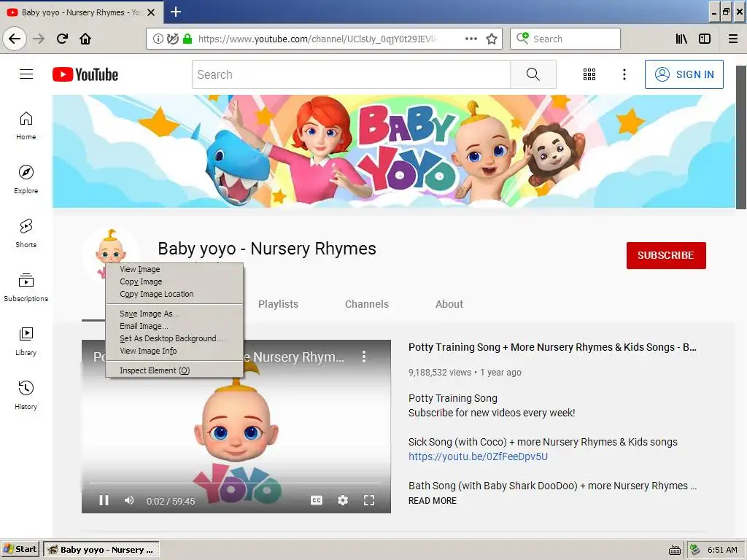Open video settings gear
The image size is (747, 560).
pyautogui.click(x=343, y=500)
